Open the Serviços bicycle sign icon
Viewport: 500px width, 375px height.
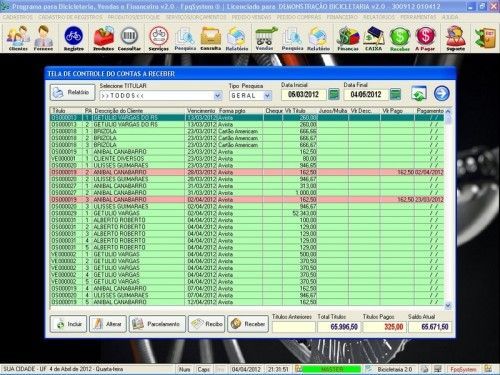[159, 38]
